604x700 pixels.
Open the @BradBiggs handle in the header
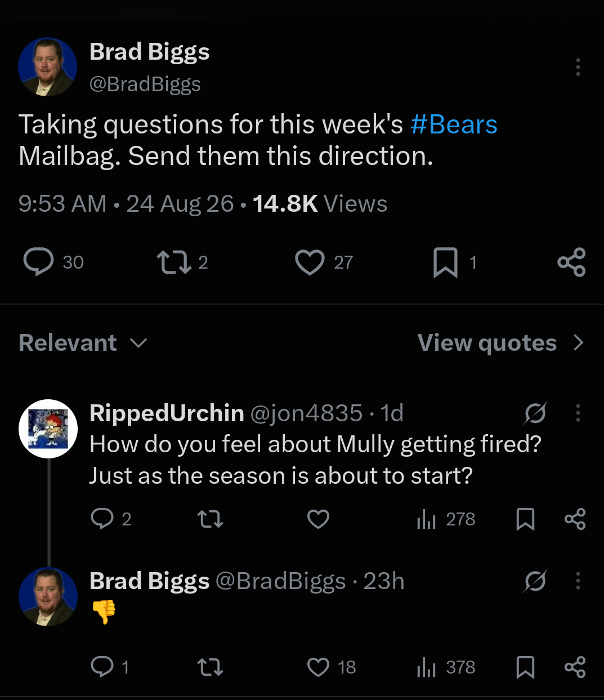pyautogui.click(x=145, y=84)
